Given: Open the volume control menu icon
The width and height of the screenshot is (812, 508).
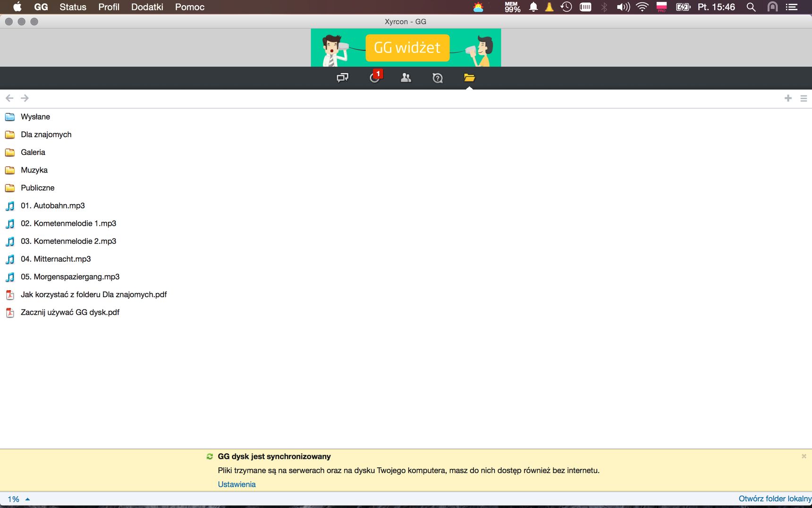Looking at the screenshot, I should coord(623,7).
